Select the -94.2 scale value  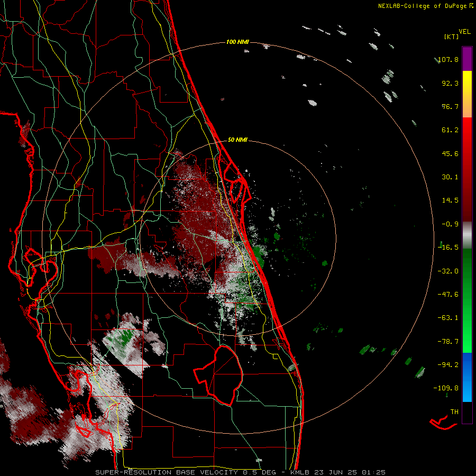(448, 364)
